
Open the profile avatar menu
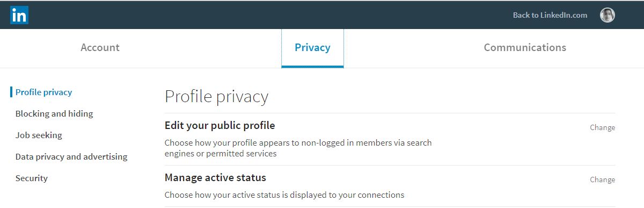(x=607, y=15)
